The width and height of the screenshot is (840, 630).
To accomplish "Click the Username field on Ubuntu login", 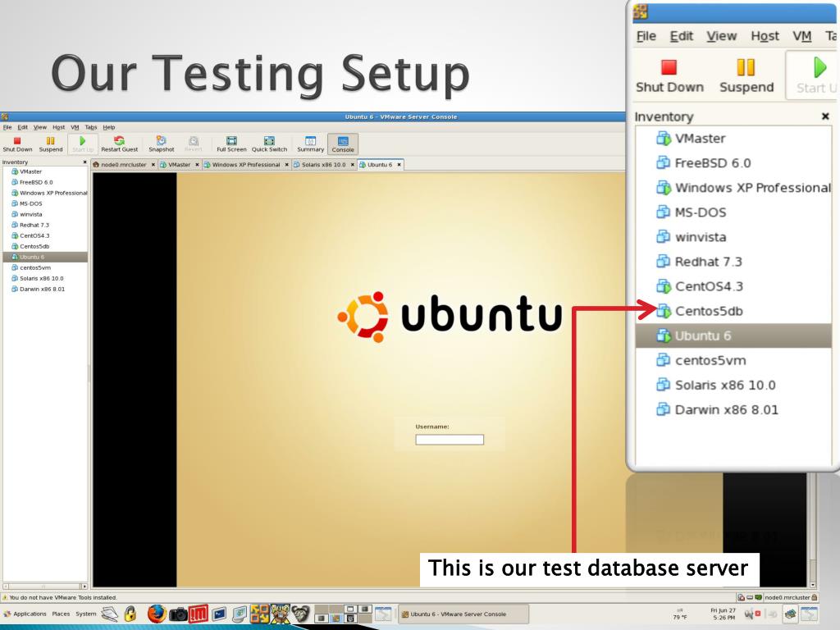I will coord(450,440).
